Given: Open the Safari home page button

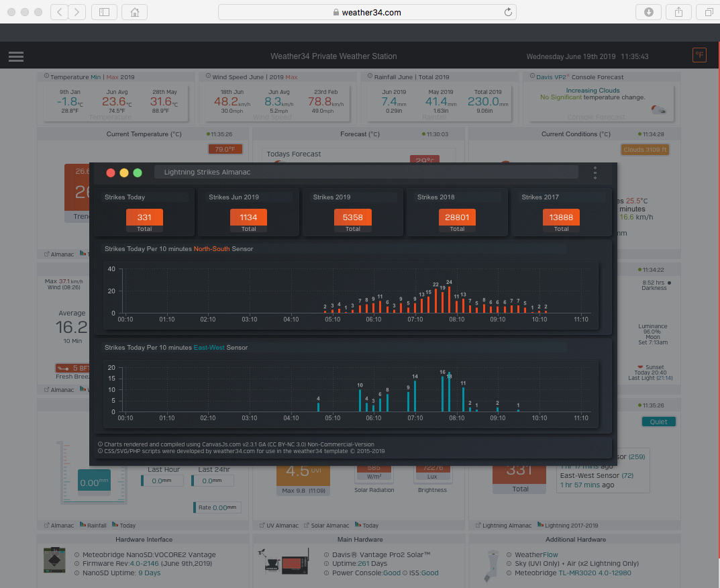Looking at the screenshot, I should tap(135, 12).
